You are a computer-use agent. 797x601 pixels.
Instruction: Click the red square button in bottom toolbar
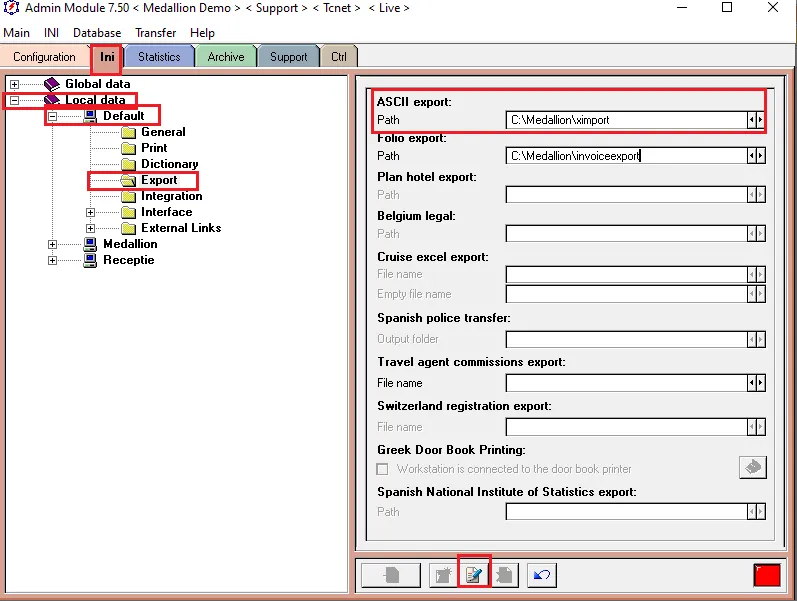[767, 576]
